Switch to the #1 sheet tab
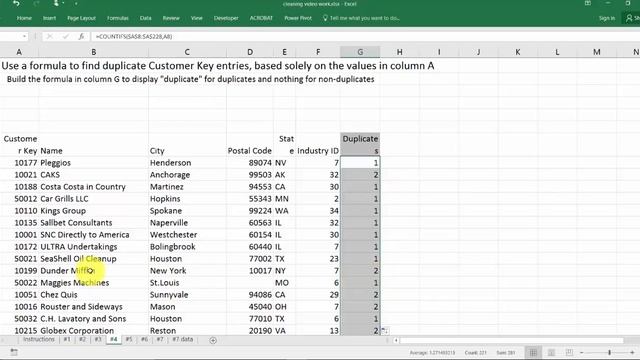This screenshot has height=360, width=640. pos(67,339)
